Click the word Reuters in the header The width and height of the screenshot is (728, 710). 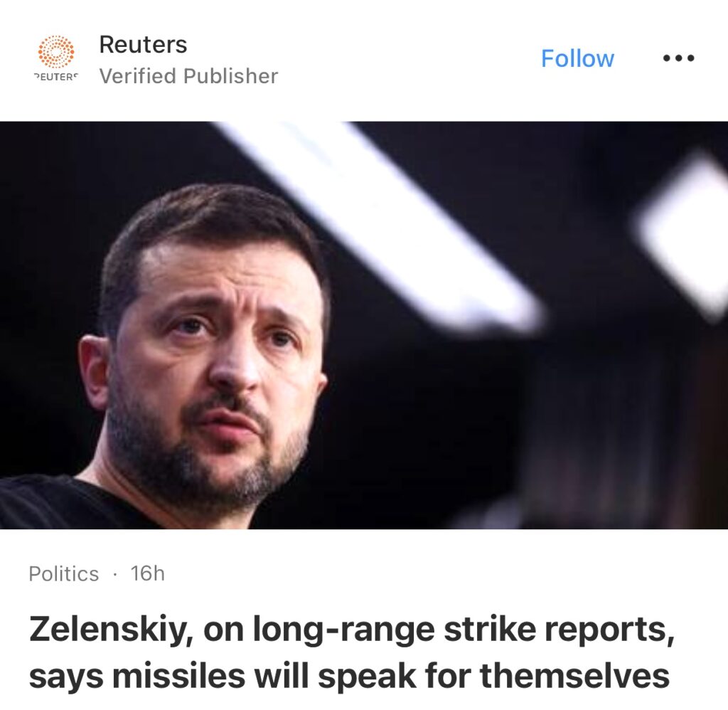pos(143,44)
